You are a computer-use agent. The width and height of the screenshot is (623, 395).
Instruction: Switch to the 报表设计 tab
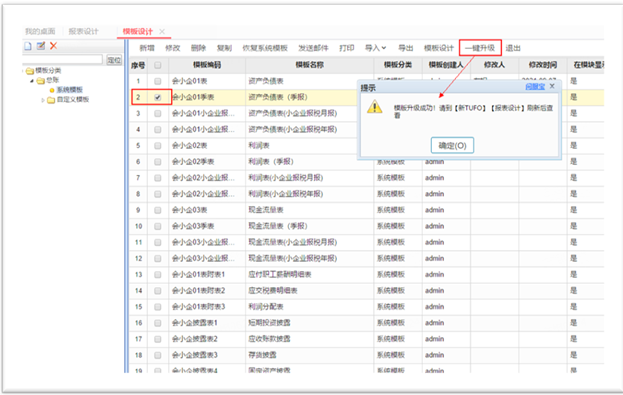tap(83, 31)
